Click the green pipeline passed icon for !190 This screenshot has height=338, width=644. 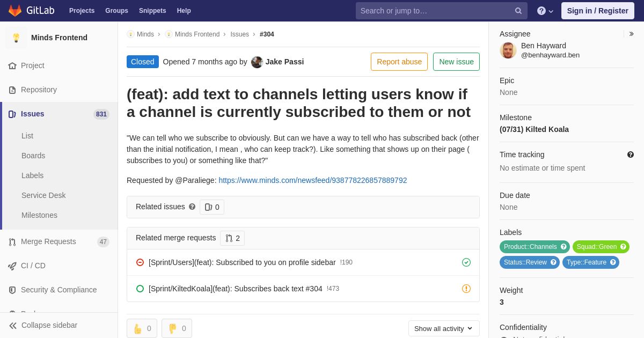pyautogui.click(x=466, y=262)
